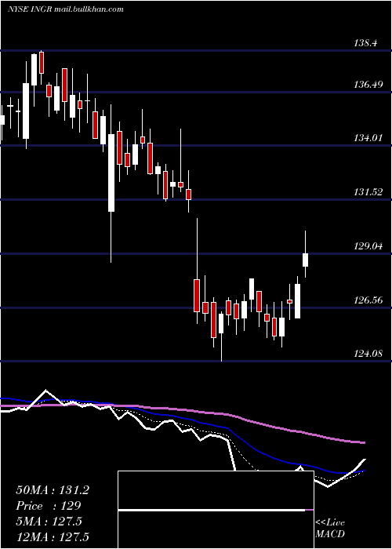Click the 12MA : 127.5 readout
Image resolution: width=392 pixels, height=549 pixels.
pyautogui.click(x=53, y=536)
